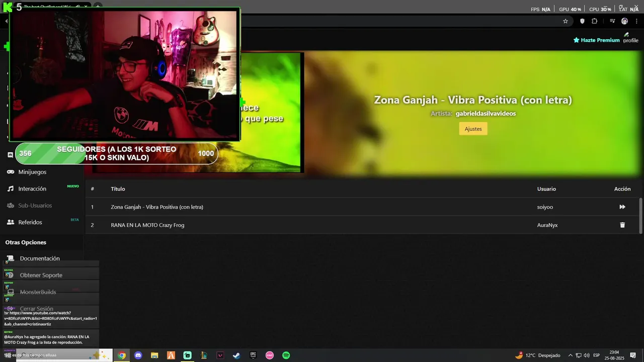Viewport: 644px width, 362px height.
Task: Open the profile image in the header
Action: [x=630, y=38]
